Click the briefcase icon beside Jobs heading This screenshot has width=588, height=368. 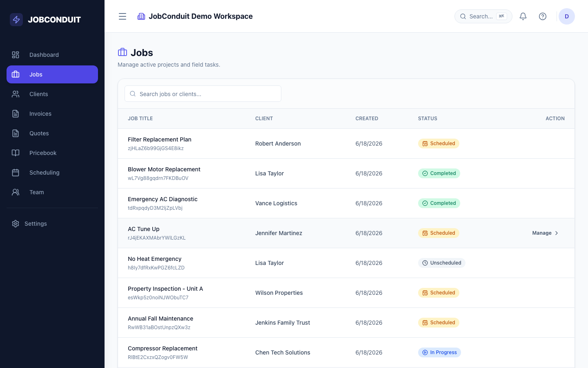tap(122, 52)
